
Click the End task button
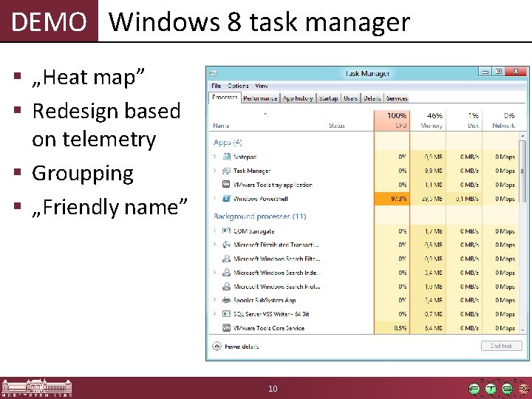coord(502,346)
